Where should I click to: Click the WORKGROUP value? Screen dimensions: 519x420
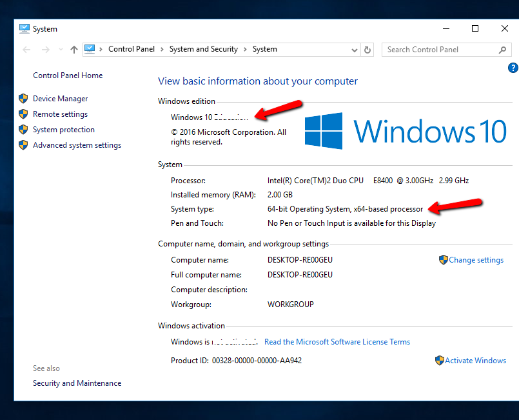[x=290, y=305]
